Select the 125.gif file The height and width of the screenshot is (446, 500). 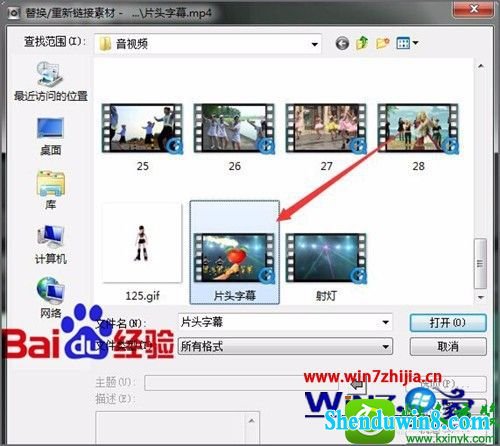(143, 253)
